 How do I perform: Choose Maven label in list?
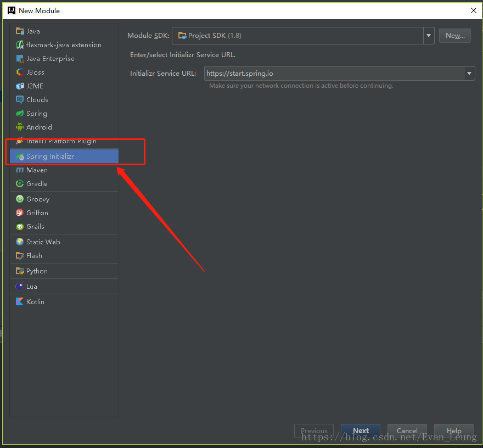pos(37,170)
